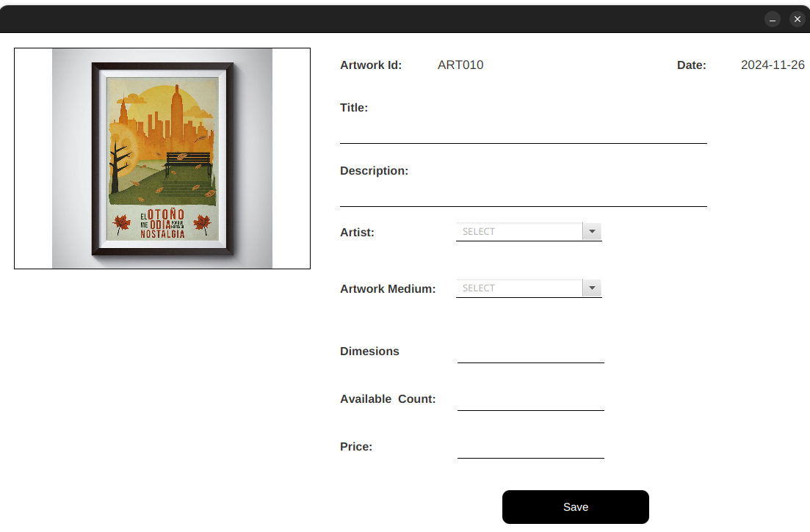Close the artwork form window
Viewport: 810px width, 532px height.
click(x=797, y=20)
